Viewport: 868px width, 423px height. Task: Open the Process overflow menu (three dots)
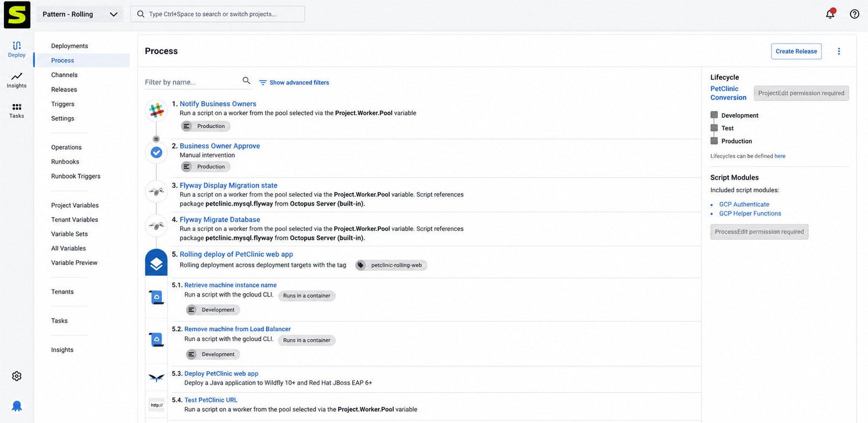[x=839, y=51]
